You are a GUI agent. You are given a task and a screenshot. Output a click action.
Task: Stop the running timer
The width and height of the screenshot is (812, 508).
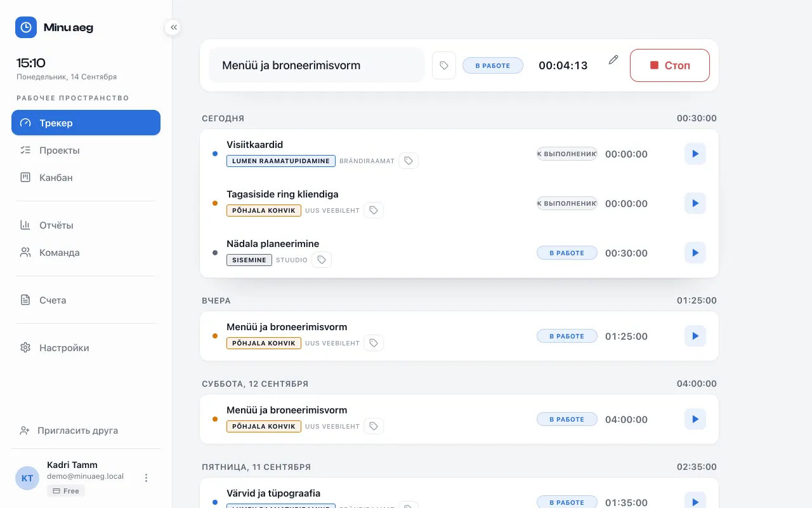(669, 65)
